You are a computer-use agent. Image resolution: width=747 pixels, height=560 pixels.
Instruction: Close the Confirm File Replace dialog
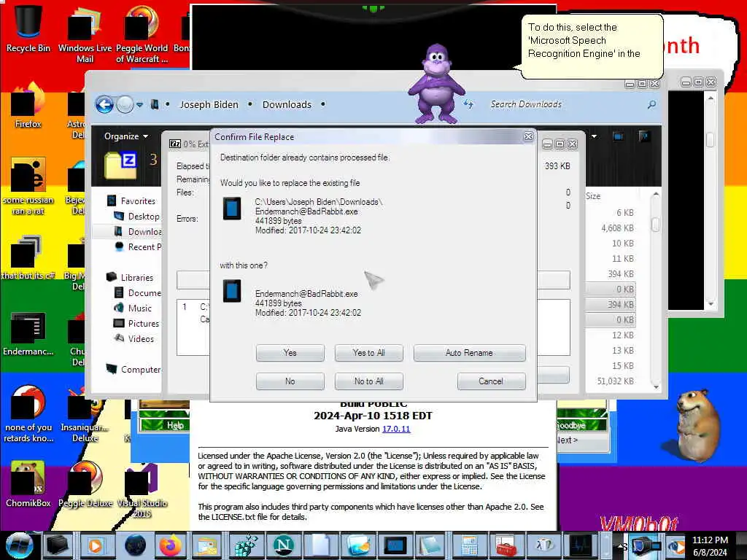528,136
